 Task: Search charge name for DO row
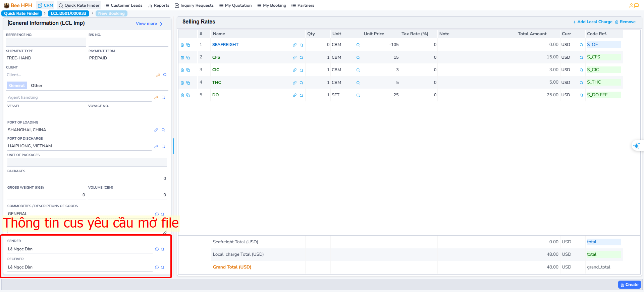(x=301, y=95)
